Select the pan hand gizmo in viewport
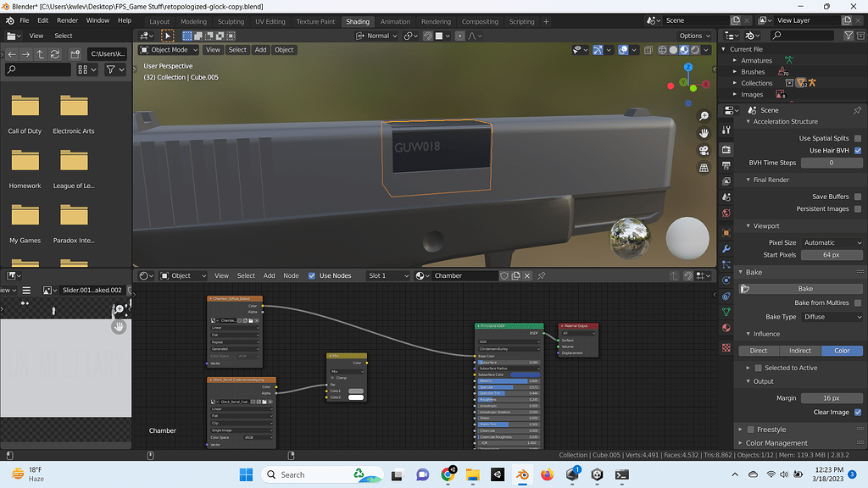The image size is (868, 488). pyautogui.click(x=704, y=133)
